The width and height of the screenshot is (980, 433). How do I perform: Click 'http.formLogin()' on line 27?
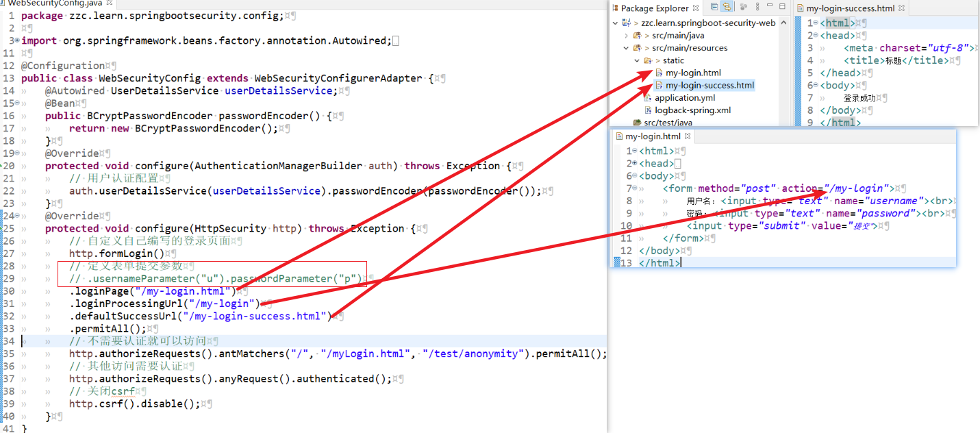click(x=116, y=253)
